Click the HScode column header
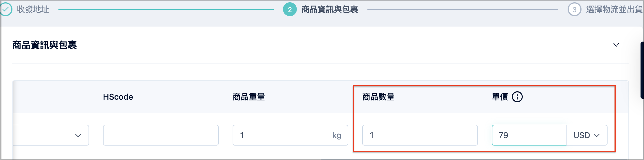Image resolution: width=644 pixels, height=160 pixels. [x=118, y=97]
